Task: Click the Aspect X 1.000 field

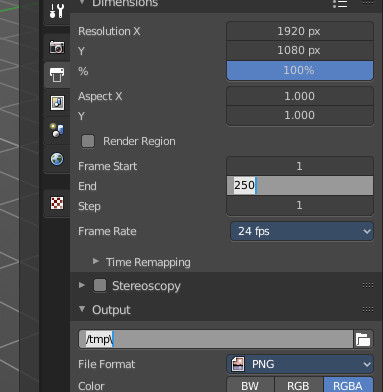Action: [x=300, y=96]
